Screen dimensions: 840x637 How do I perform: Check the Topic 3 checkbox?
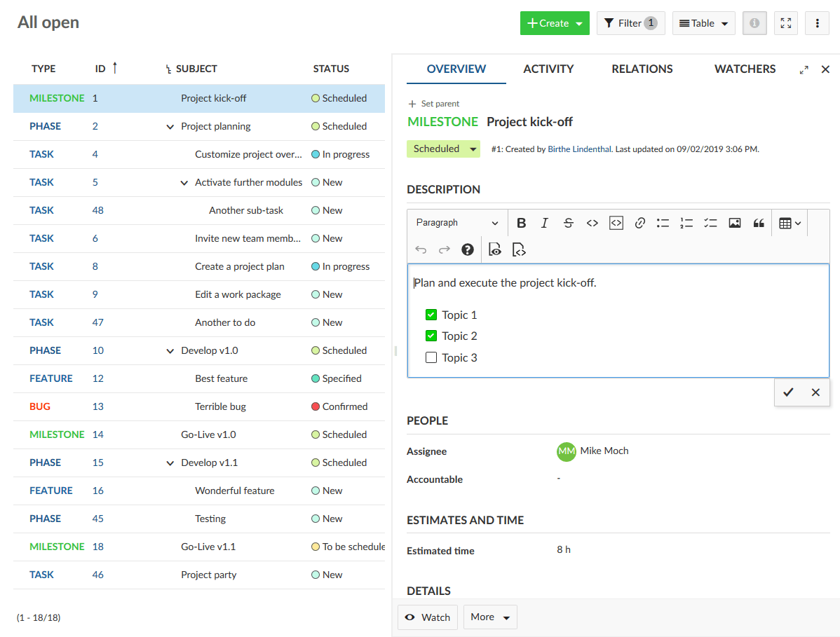coord(431,357)
